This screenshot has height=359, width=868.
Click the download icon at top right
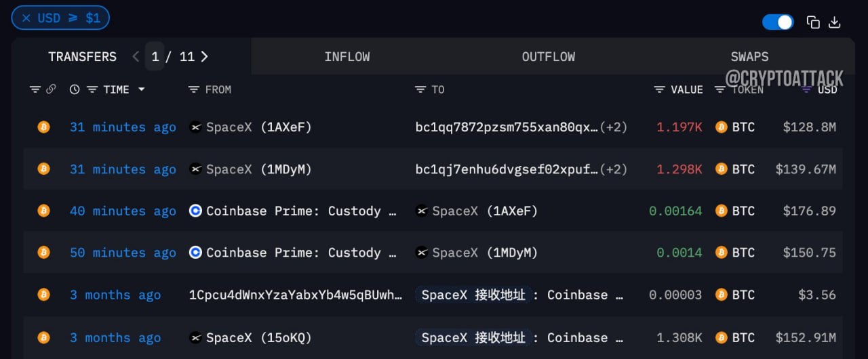click(x=835, y=22)
